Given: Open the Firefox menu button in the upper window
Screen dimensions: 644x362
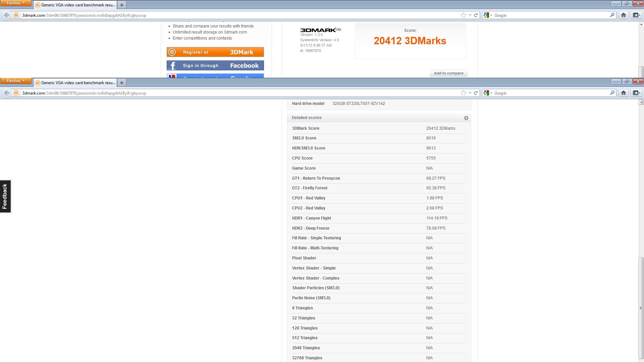Looking at the screenshot, I should pos(16,3).
